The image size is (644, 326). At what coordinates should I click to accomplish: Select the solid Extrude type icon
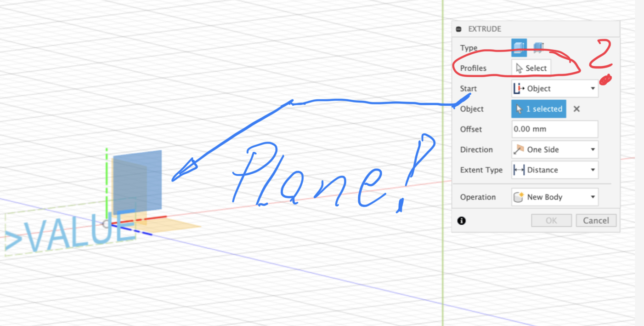coord(519,47)
